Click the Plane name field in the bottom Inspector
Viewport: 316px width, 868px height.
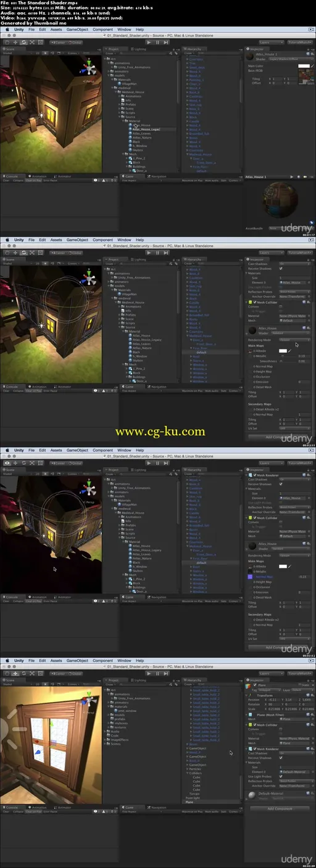(277, 685)
